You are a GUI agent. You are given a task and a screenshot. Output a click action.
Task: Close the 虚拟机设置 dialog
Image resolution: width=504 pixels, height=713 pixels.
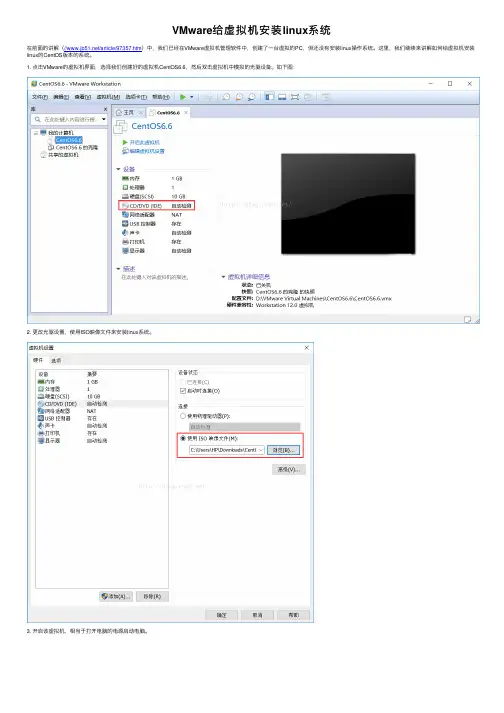click(x=307, y=347)
